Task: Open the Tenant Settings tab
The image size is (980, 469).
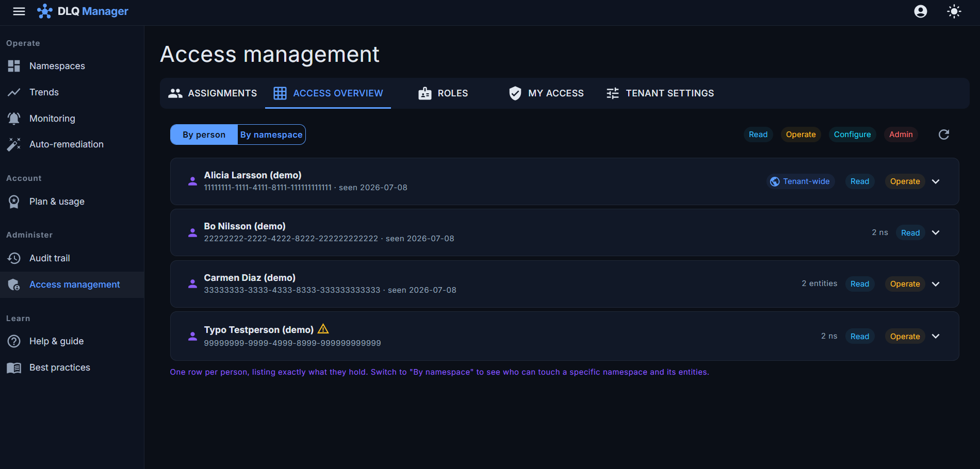Action: click(x=660, y=93)
